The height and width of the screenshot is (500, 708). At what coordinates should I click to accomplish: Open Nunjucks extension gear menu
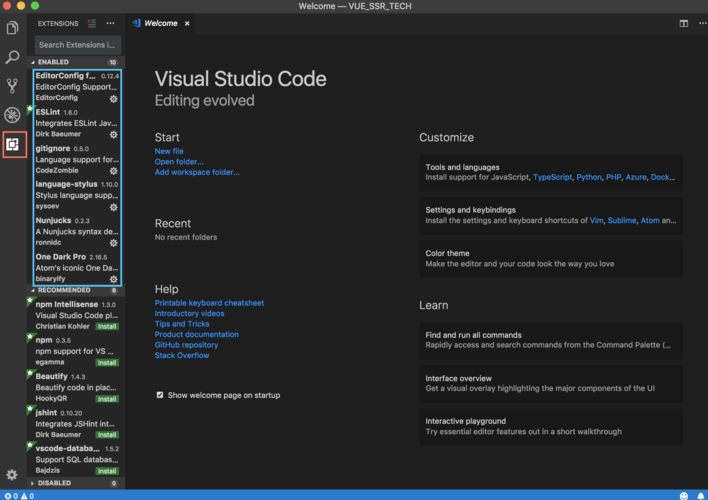coord(114,243)
